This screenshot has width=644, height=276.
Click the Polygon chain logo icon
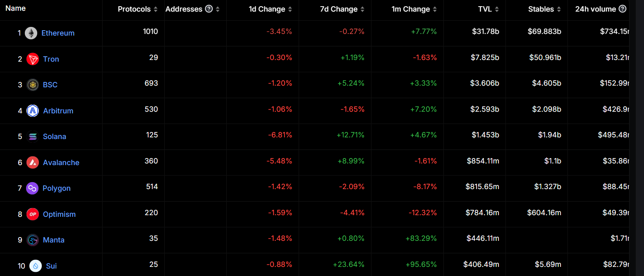pyautogui.click(x=32, y=188)
